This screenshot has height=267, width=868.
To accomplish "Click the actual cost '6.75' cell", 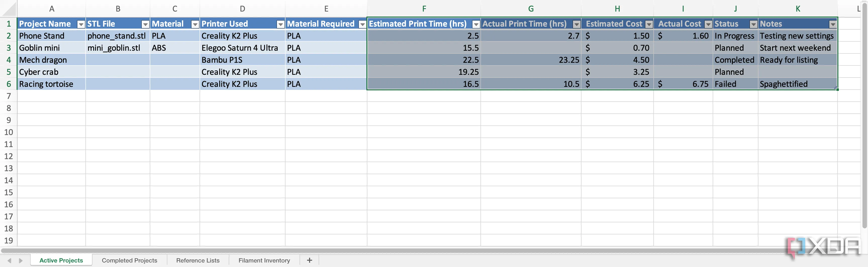I will tap(683, 84).
